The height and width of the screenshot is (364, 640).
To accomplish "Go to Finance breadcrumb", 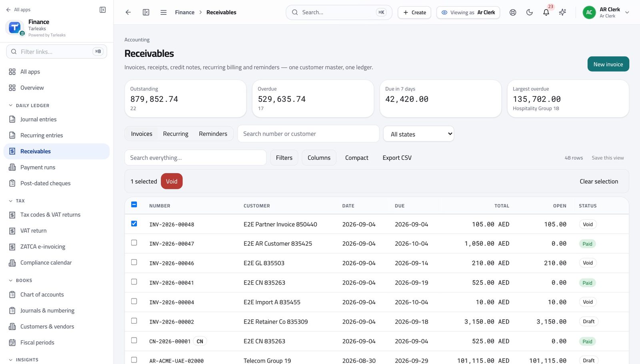I will point(185,12).
